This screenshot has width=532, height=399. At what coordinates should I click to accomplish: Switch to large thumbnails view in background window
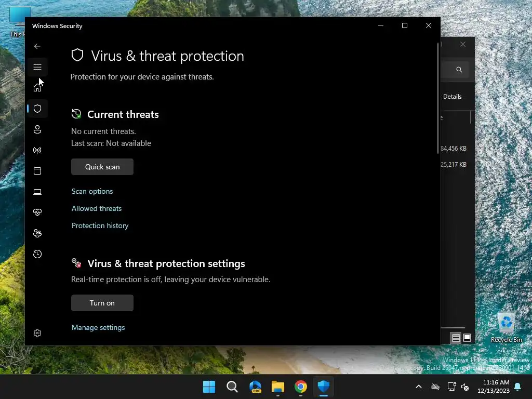coord(467,338)
